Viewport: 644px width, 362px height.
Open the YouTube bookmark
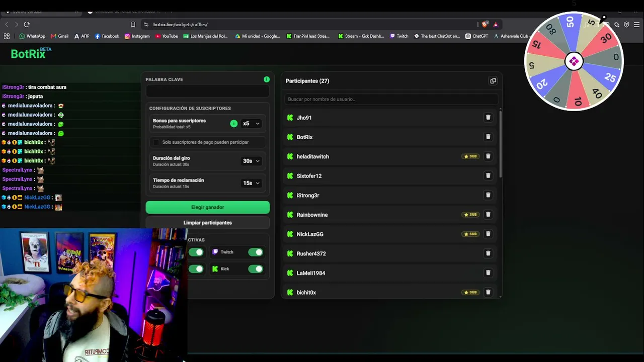[167, 36]
